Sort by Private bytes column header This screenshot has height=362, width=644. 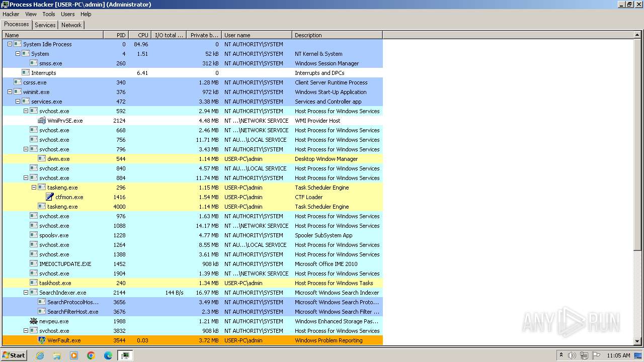pos(204,35)
